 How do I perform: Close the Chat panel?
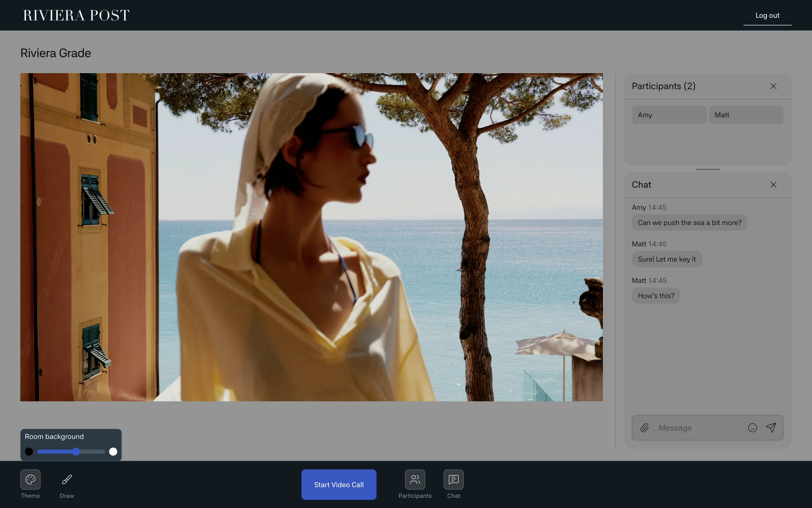[x=773, y=185]
